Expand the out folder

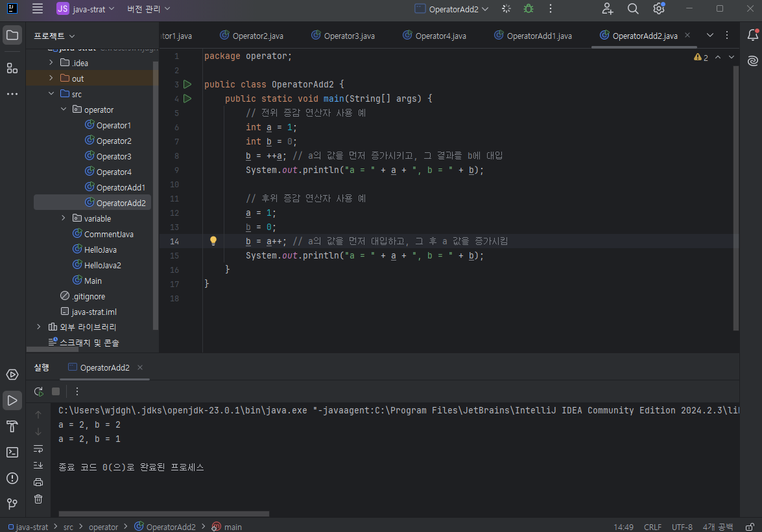[x=51, y=78]
